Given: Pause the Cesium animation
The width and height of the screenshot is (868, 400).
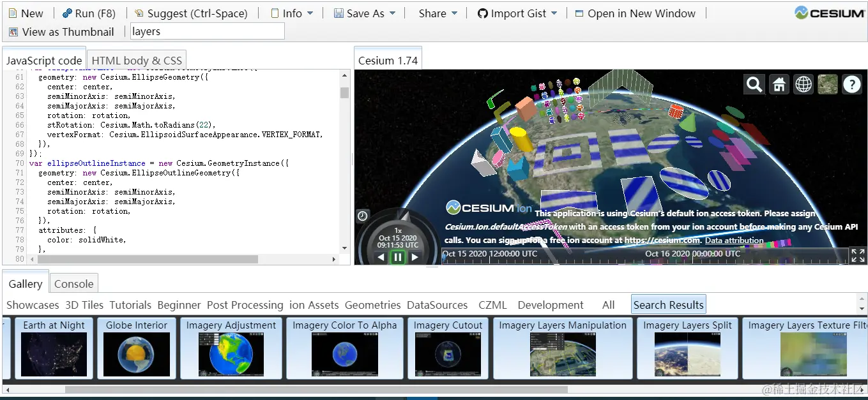Looking at the screenshot, I should tap(398, 257).
